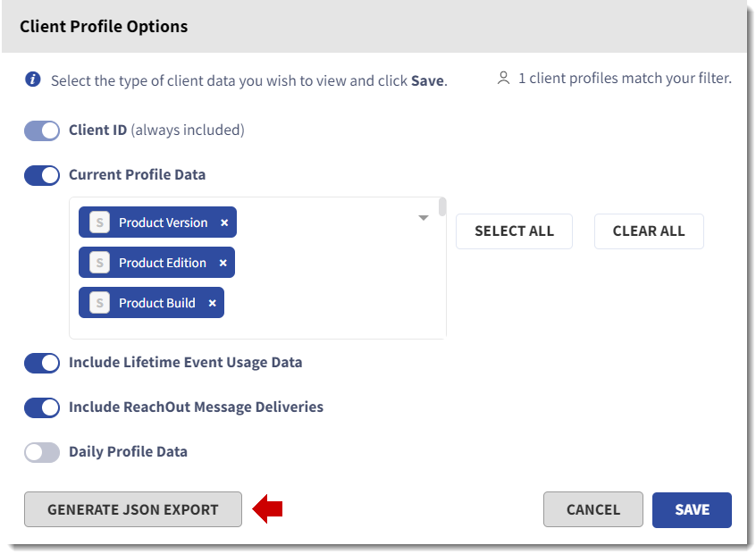Click the blue info icon
756x554 pixels.
33,79
